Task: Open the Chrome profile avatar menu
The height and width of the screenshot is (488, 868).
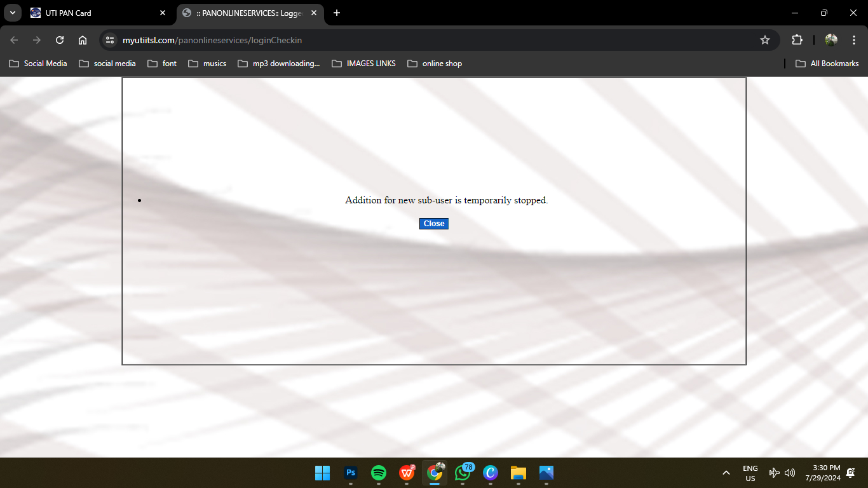Action: point(831,40)
